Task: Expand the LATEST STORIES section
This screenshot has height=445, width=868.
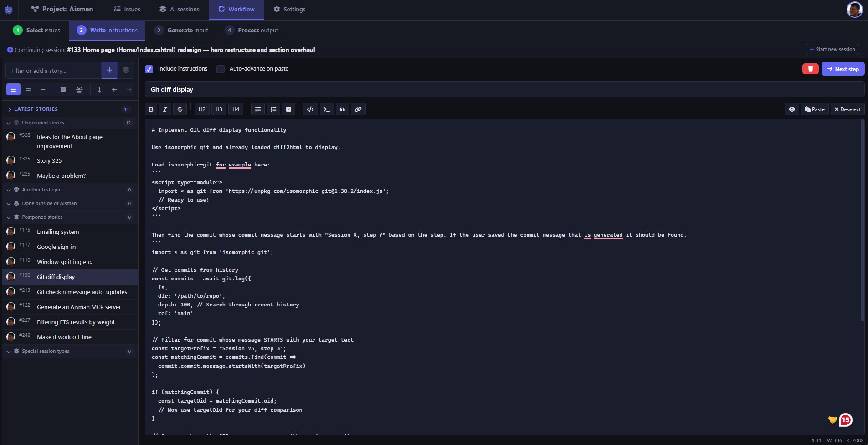Action: tap(70, 109)
